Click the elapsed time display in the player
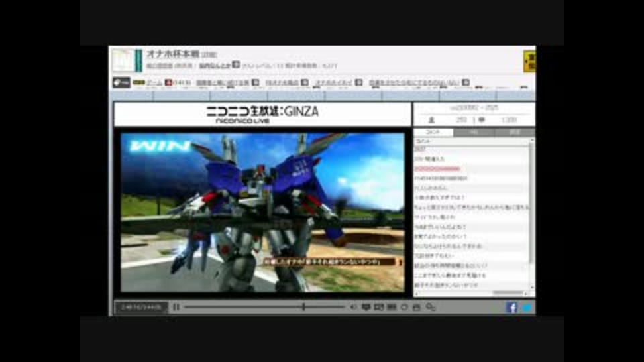The height and width of the screenshot is (362, 644). click(142, 307)
